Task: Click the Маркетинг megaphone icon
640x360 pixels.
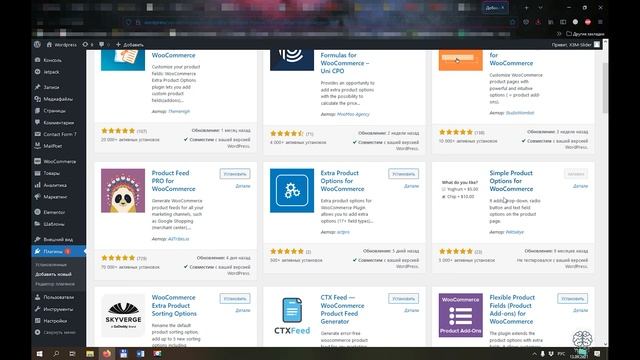Action: (x=38, y=197)
